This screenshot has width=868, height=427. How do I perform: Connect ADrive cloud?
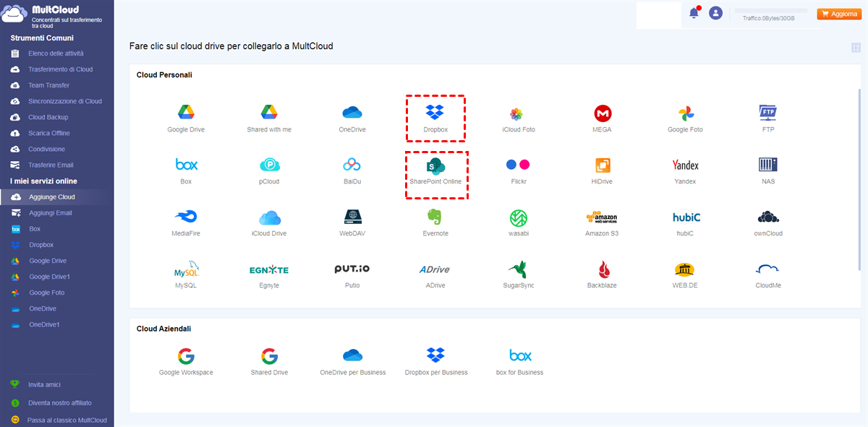pyautogui.click(x=435, y=269)
